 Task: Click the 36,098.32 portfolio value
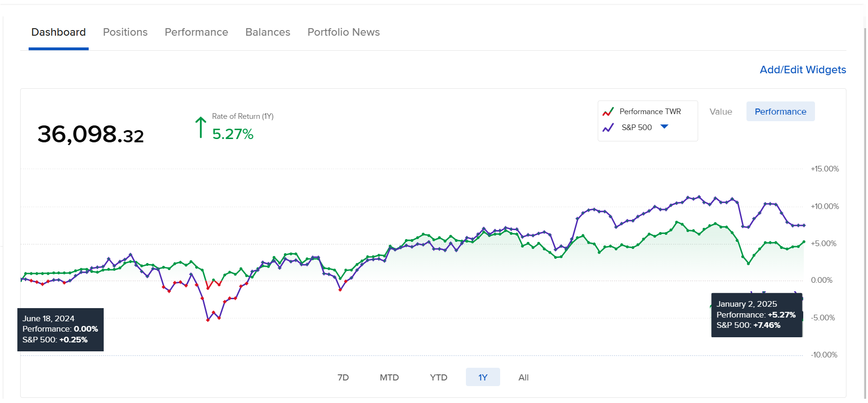pyautogui.click(x=91, y=135)
